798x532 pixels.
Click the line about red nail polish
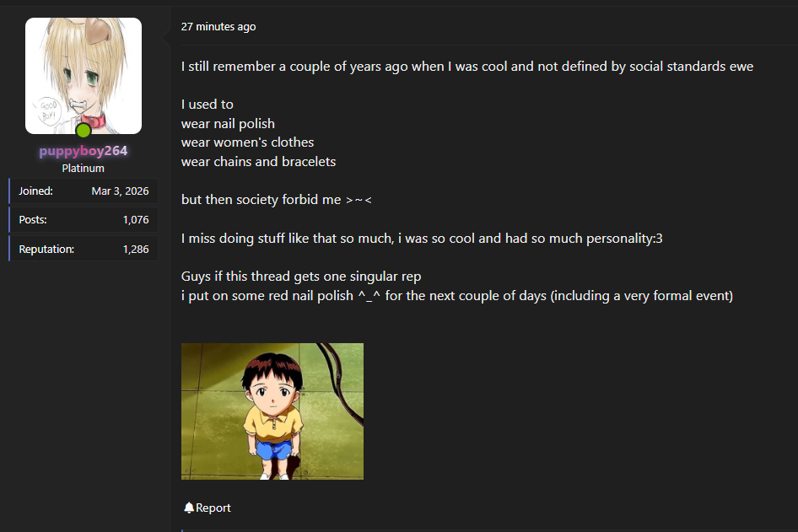456,296
